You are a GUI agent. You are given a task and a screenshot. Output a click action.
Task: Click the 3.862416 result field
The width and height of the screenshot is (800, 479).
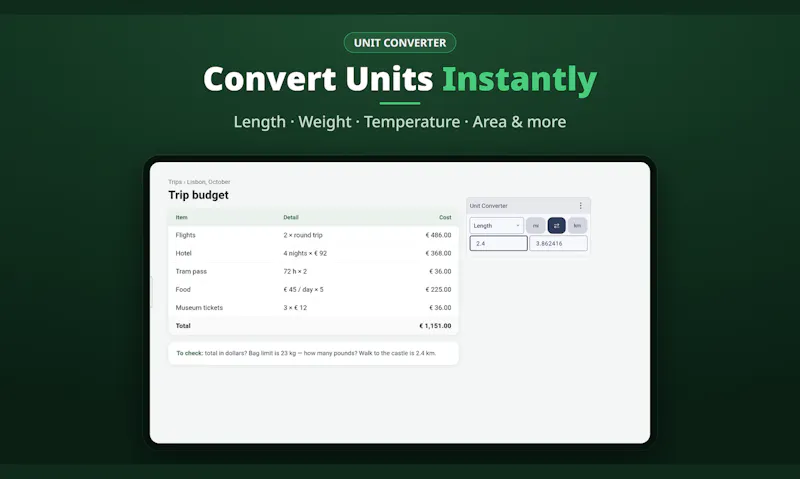point(558,243)
